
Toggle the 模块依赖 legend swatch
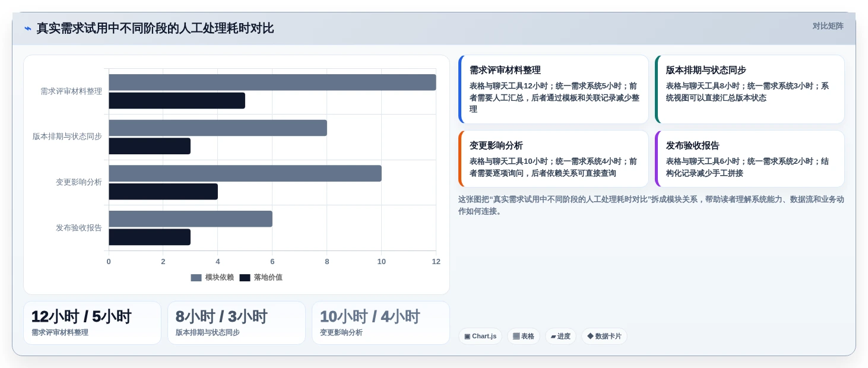196,277
